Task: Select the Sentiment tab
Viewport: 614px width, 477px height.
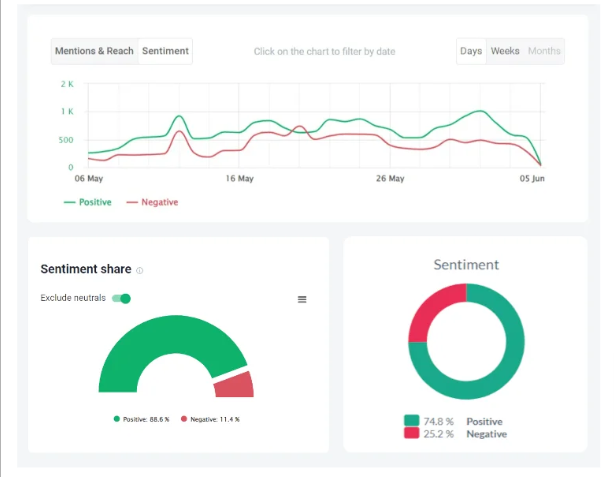Action: (165, 51)
